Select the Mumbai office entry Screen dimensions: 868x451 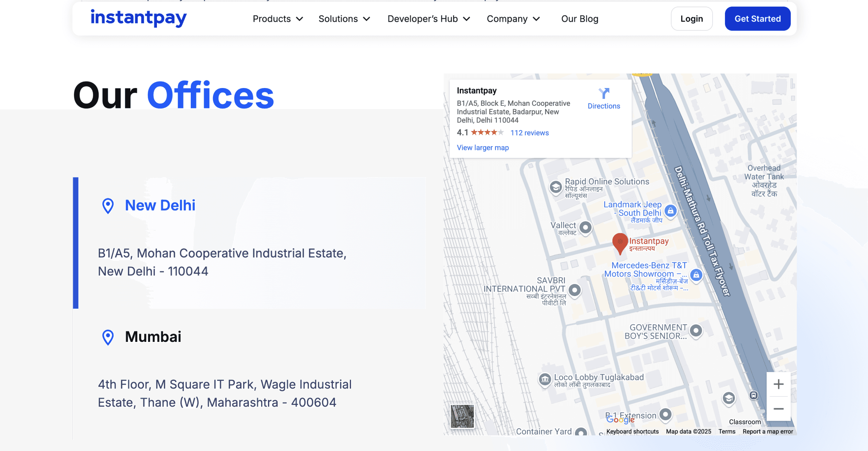tap(153, 337)
